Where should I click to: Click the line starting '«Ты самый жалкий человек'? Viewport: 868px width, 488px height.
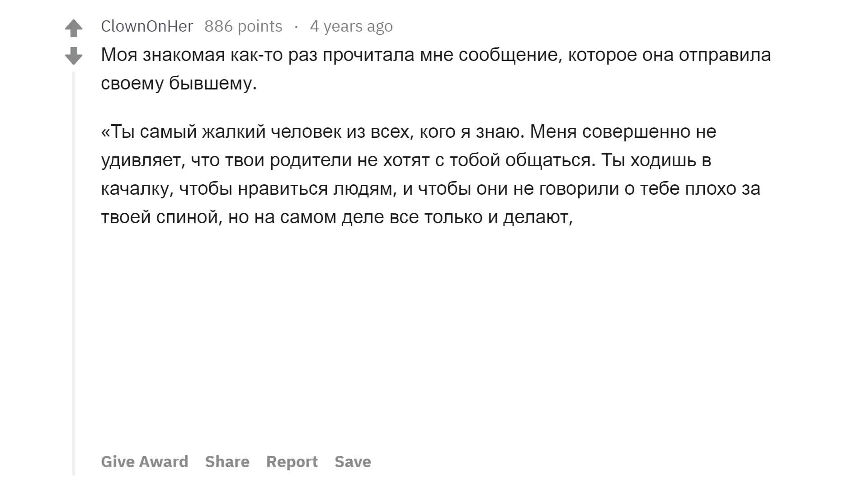(x=409, y=132)
